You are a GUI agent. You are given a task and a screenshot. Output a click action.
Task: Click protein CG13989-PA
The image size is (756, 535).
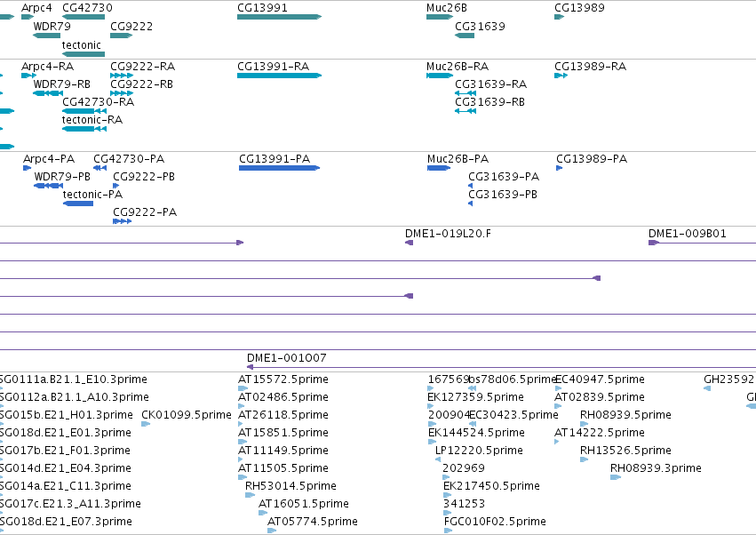coord(592,159)
